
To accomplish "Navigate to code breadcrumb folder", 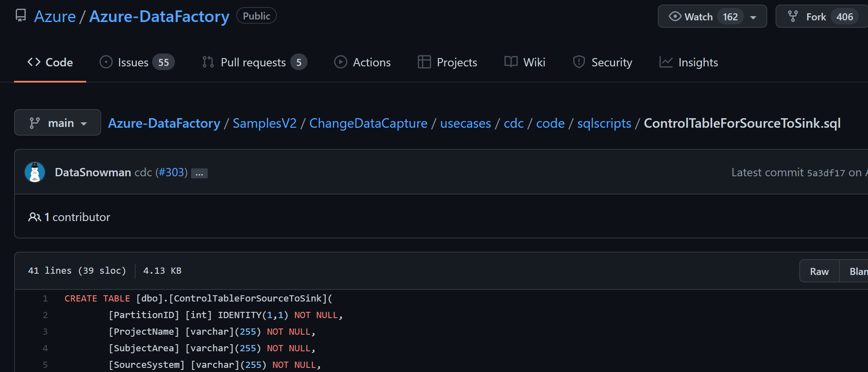I will pos(550,123).
